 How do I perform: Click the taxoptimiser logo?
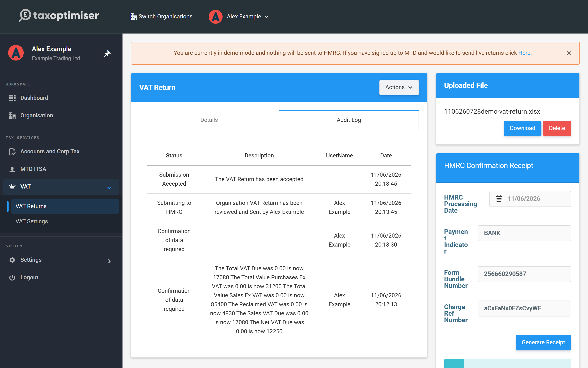[59, 16]
